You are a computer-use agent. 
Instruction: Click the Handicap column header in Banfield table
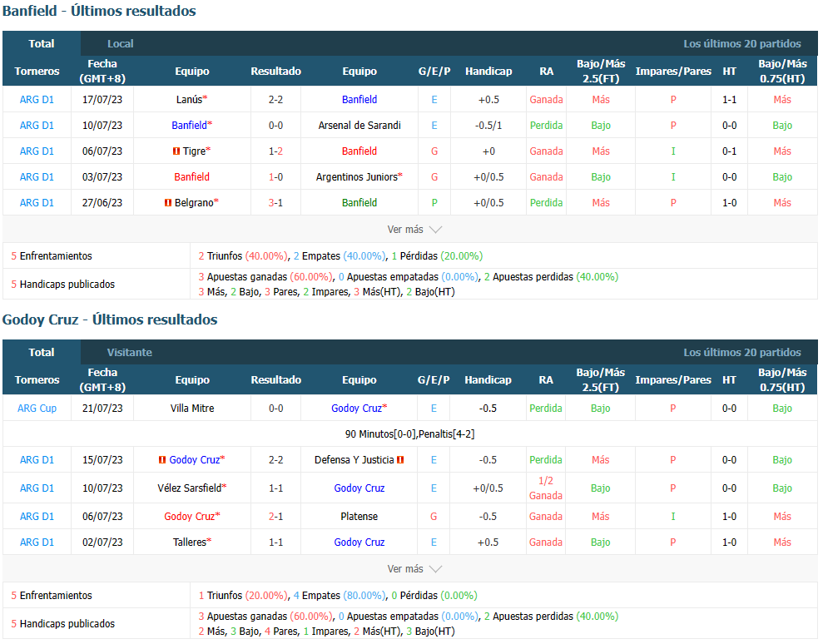pyautogui.click(x=488, y=71)
